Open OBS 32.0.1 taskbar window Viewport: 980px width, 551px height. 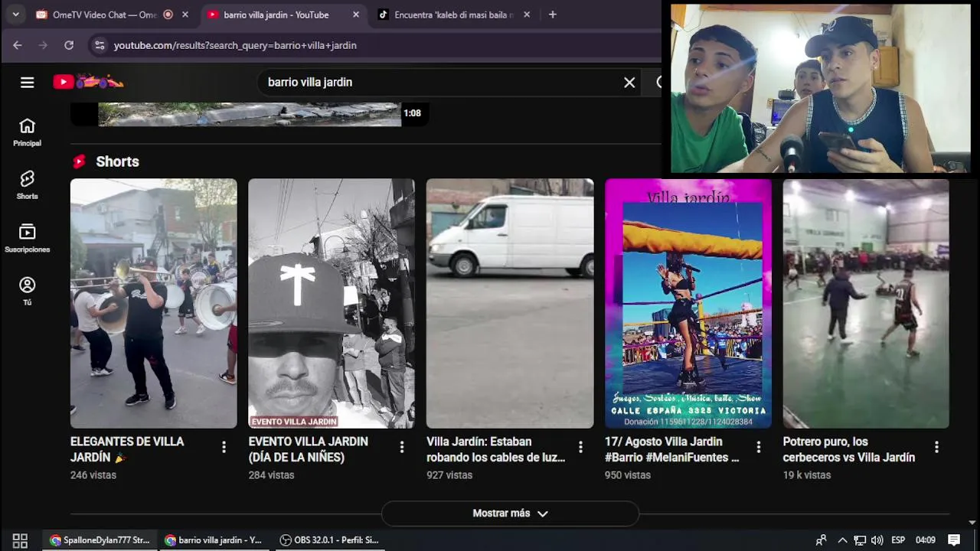point(329,540)
